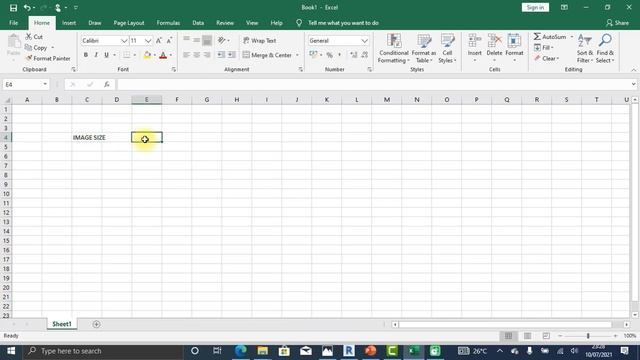Click the Save icon in quick access toolbar
The height and width of the screenshot is (360, 640).
point(13,8)
